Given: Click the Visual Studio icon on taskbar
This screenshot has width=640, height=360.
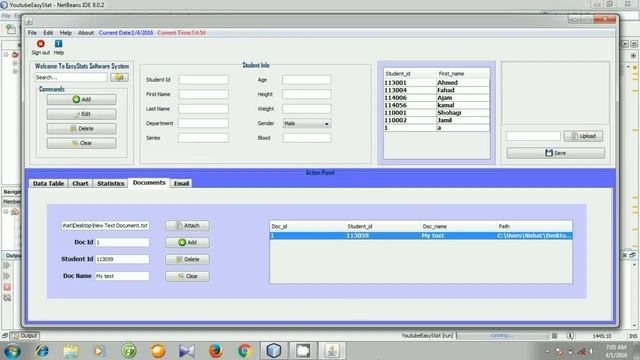Looking at the screenshot, I should tap(187, 351).
